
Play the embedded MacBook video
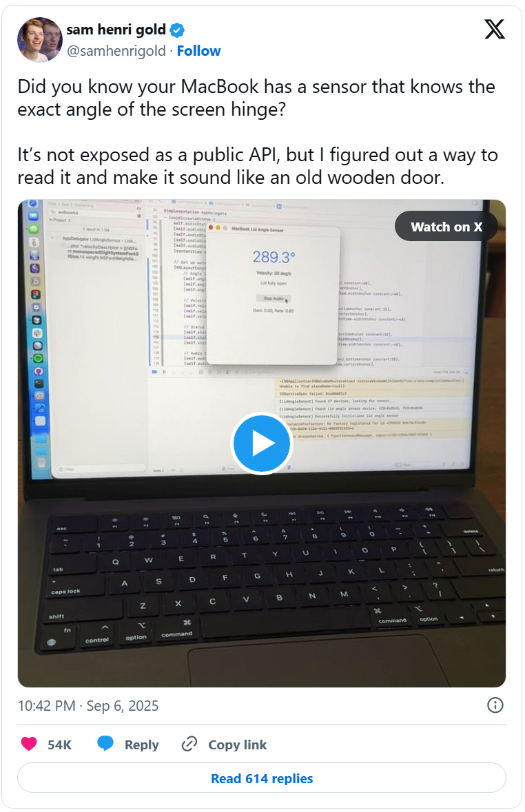262,444
